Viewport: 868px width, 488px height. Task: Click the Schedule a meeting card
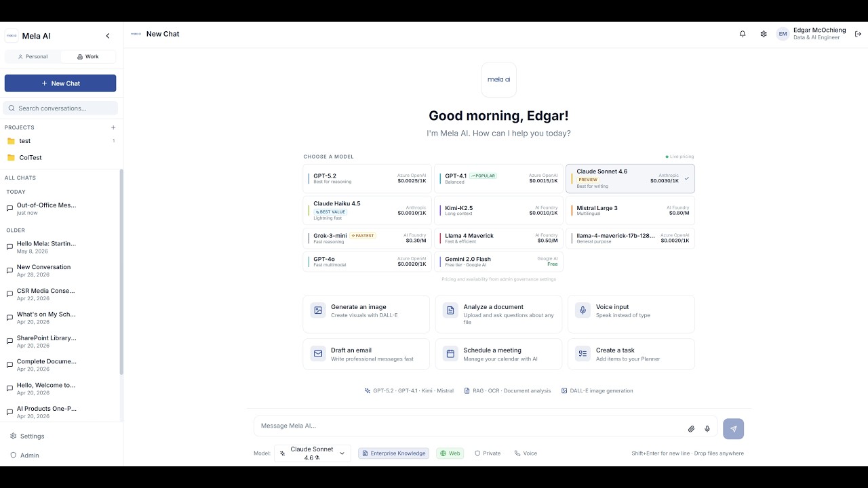498,354
